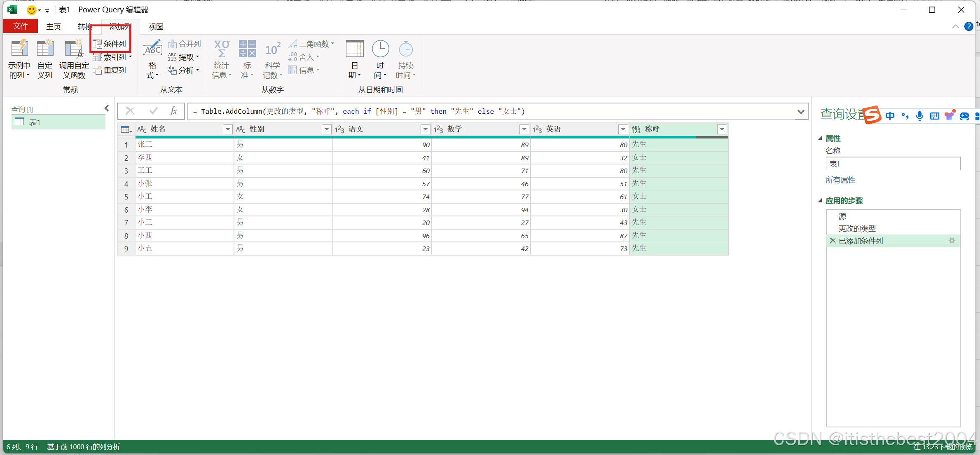
Task: Click the Time (时间) clock icon
Action: pos(380,49)
